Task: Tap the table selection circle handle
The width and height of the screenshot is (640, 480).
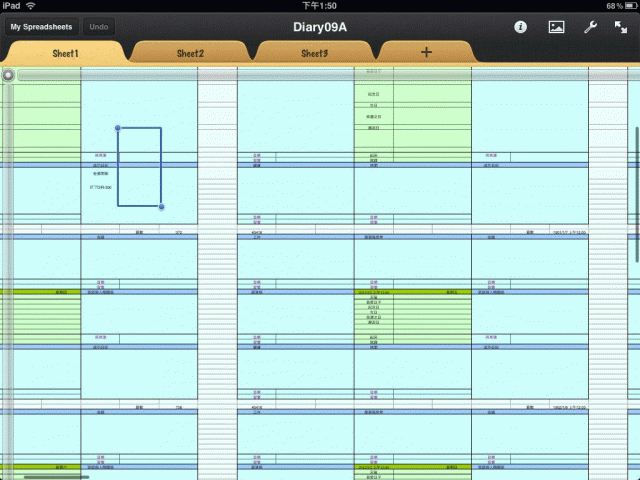Action: (8, 75)
